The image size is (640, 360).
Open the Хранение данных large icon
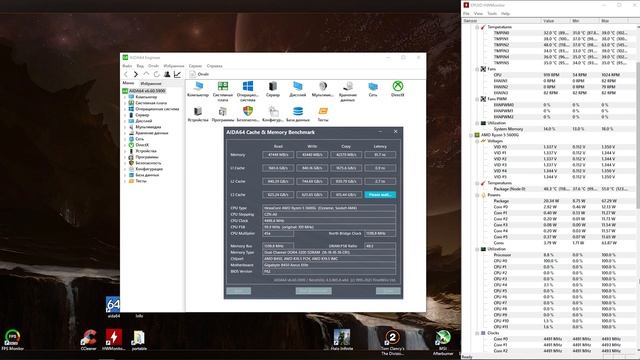click(348, 91)
